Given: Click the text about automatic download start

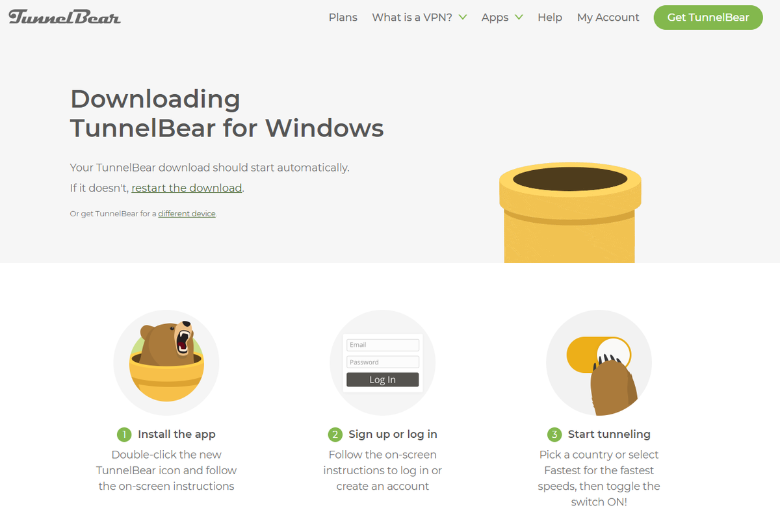Looking at the screenshot, I should pyautogui.click(x=210, y=168).
